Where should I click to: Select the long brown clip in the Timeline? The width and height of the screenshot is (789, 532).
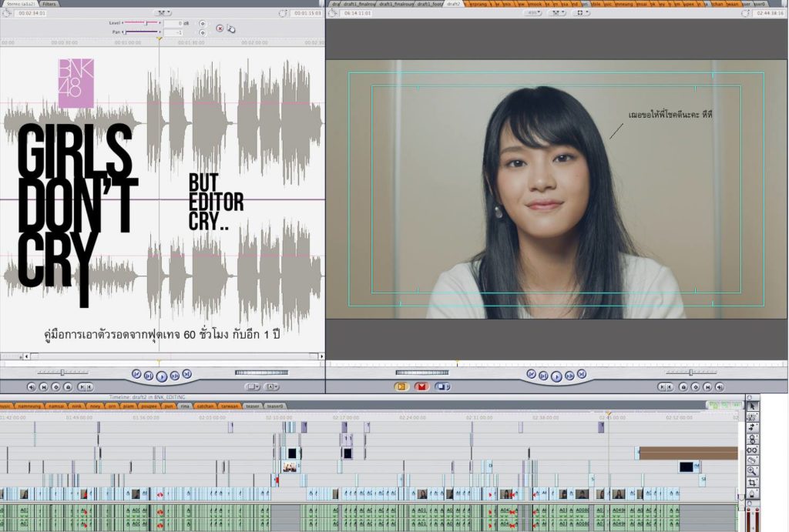coord(688,453)
